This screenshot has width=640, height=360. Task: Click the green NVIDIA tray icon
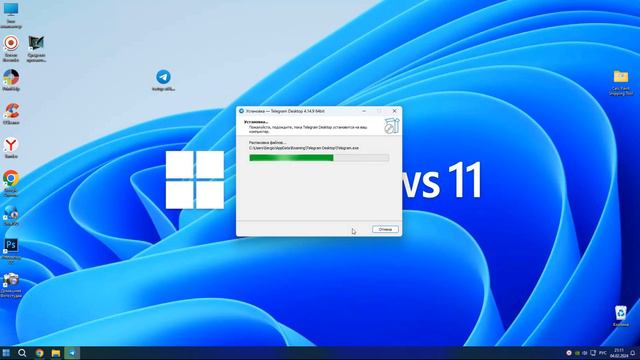[577, 353]
